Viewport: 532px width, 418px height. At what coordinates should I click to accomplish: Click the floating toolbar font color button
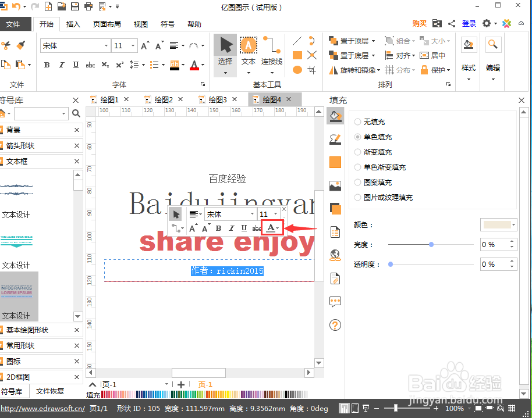272,228
